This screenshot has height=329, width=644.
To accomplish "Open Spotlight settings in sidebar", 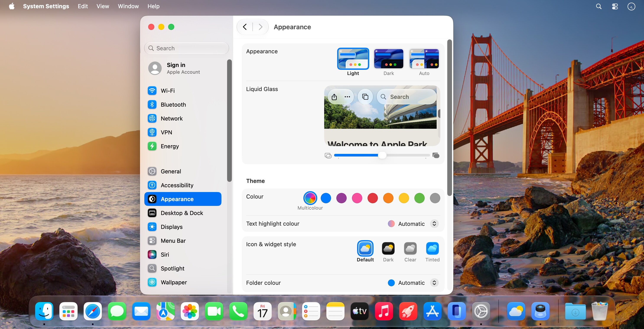I will pyautogui.click(x=183, y=268).
